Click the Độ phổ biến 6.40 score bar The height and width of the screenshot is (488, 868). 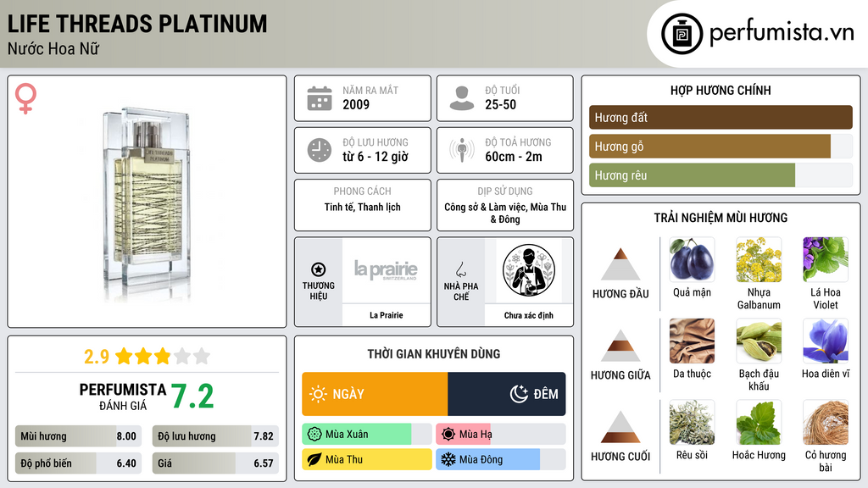click(78, 463)
